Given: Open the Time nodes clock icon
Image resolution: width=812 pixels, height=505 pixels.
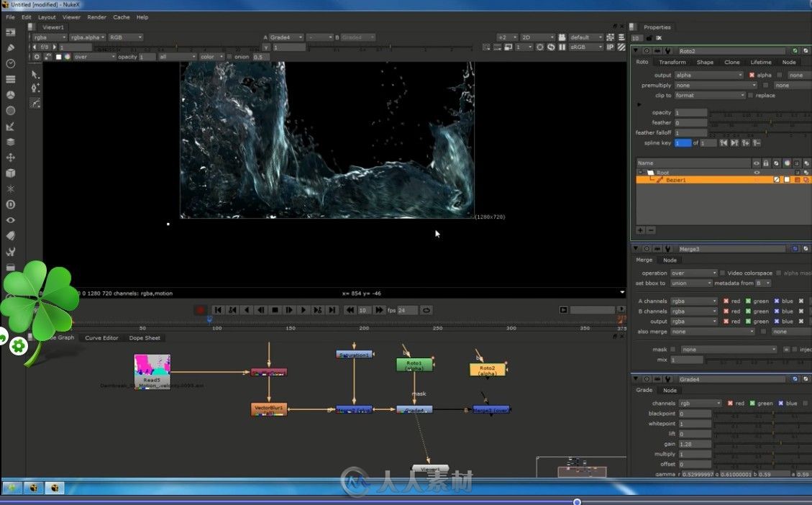Looking at the screenshot, I should tap(11, 63).
